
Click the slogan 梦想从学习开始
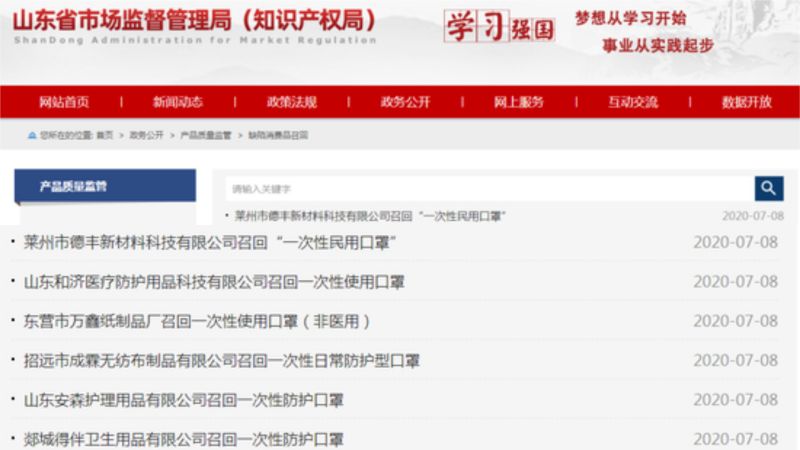631,19
